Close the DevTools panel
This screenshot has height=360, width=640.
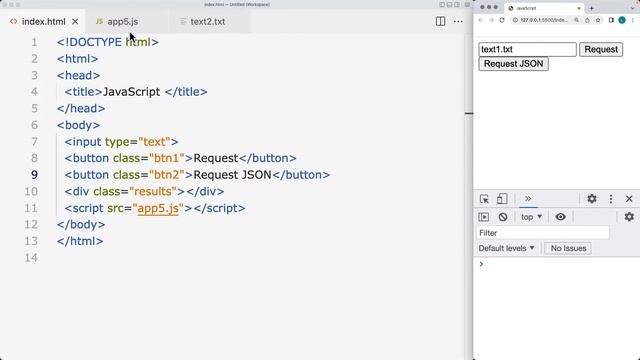[629, 199]
